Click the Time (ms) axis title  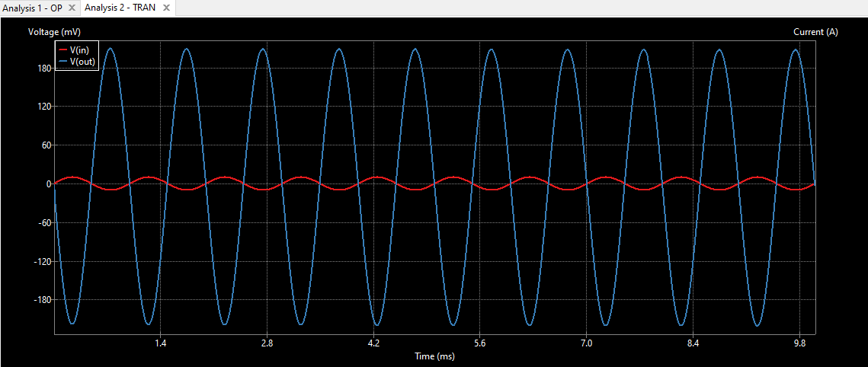pyautogui.click(x=435, y=356)
